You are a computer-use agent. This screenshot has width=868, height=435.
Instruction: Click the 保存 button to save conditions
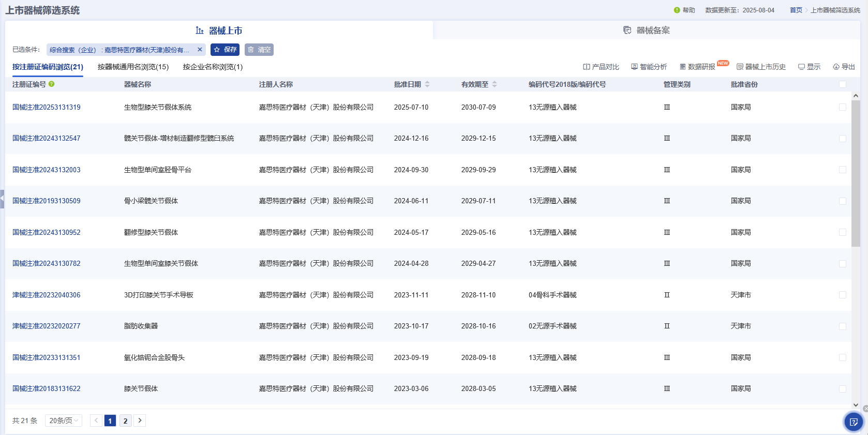point(225,50)
